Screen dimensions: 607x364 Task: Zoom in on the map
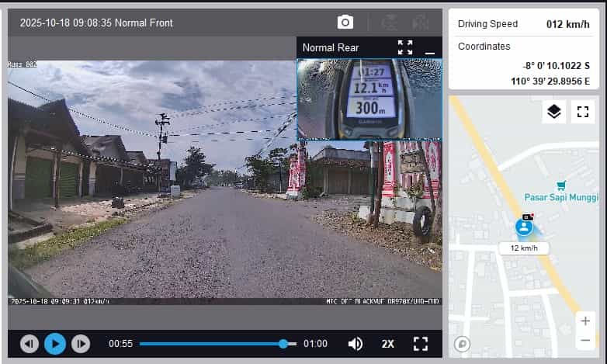[584, 321]
